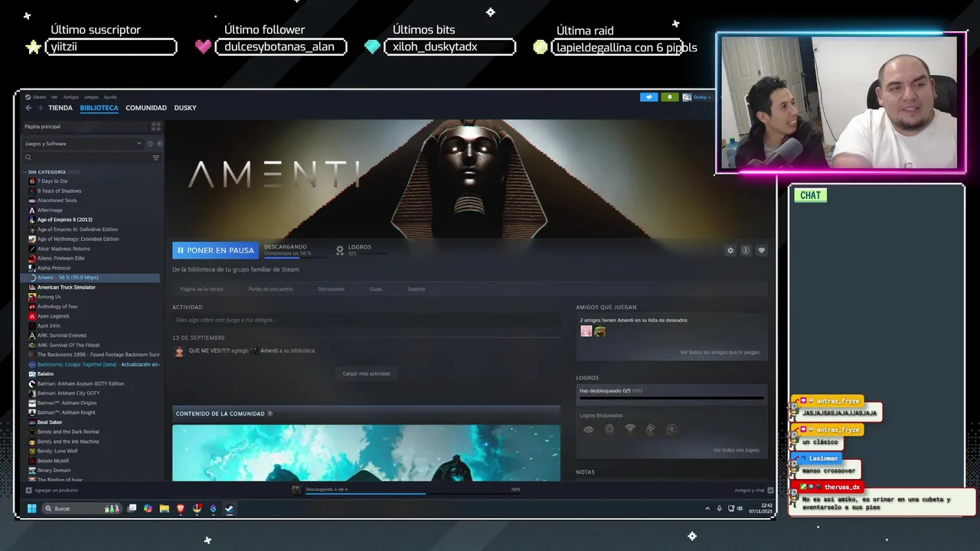Viewport: 980px width, 551px height.
Task: Click the activity comment input field
Action: (366, 320)
